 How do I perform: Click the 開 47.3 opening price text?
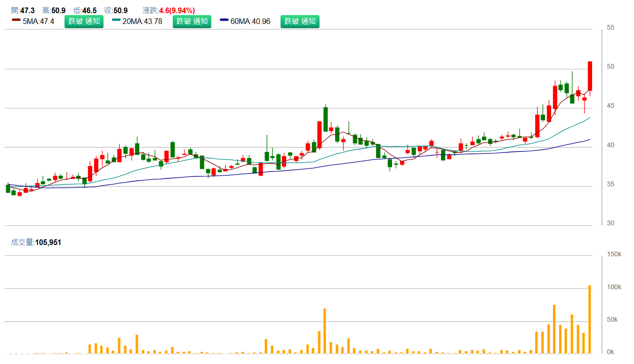(x=23, y=10)
